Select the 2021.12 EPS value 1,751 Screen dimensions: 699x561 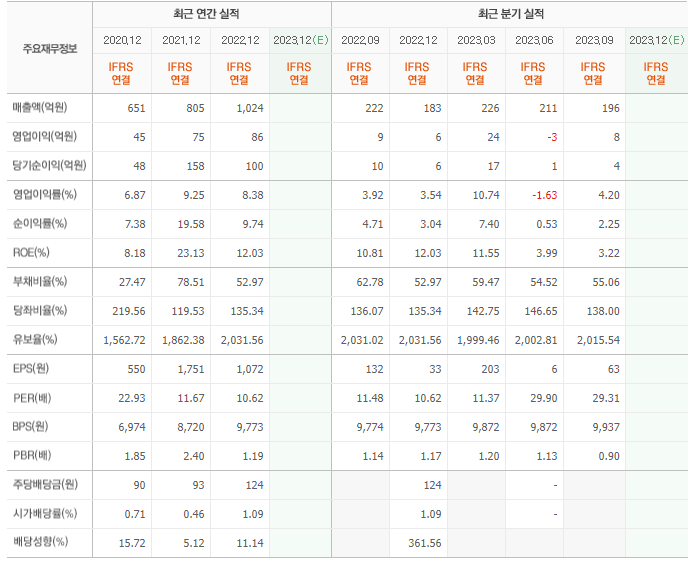tap(191, 369)
